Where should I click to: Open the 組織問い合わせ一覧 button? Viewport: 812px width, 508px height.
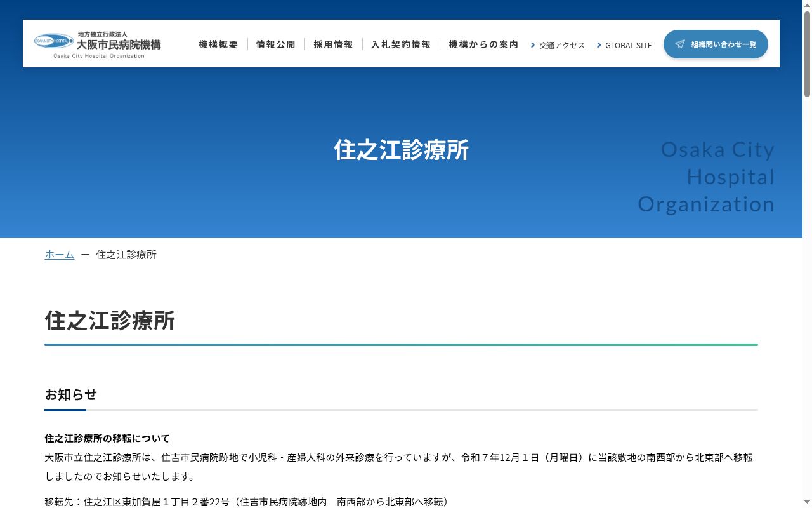pyautogui.click(x=716, y=44)
